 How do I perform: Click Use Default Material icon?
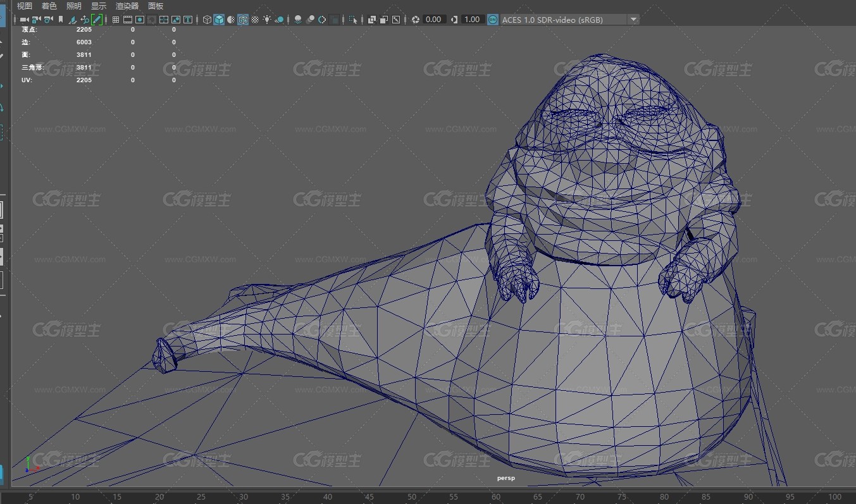click(231, 20)
